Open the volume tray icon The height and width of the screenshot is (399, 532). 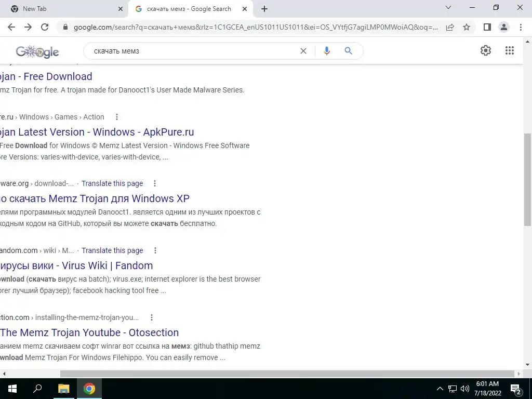pos(465,389)
